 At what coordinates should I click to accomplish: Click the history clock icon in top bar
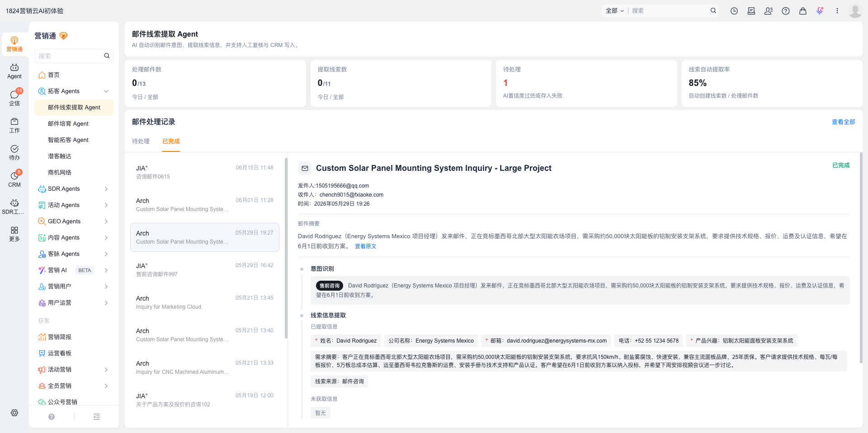[734, 11]
